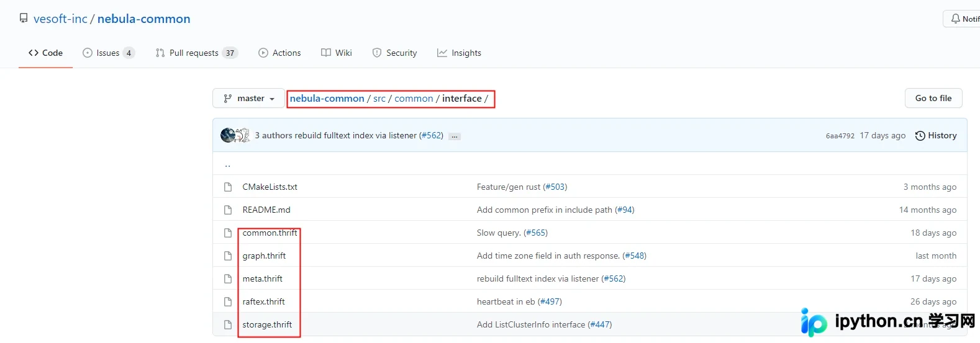Screen dimensions: 980x343
Task: Open commit Add time zone field in auth response
Action: click(548, 256)
